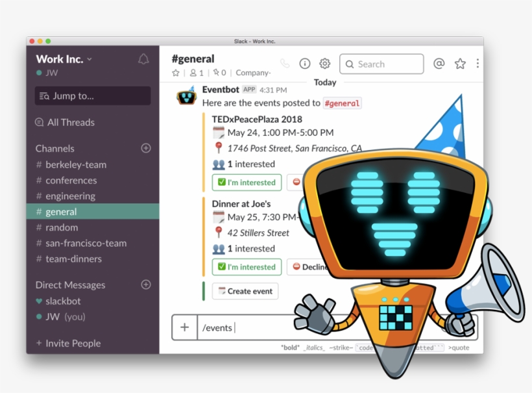Screen dimensions: 532x393
Task: Show starred items star icon
Action: (x=460, y=64)
